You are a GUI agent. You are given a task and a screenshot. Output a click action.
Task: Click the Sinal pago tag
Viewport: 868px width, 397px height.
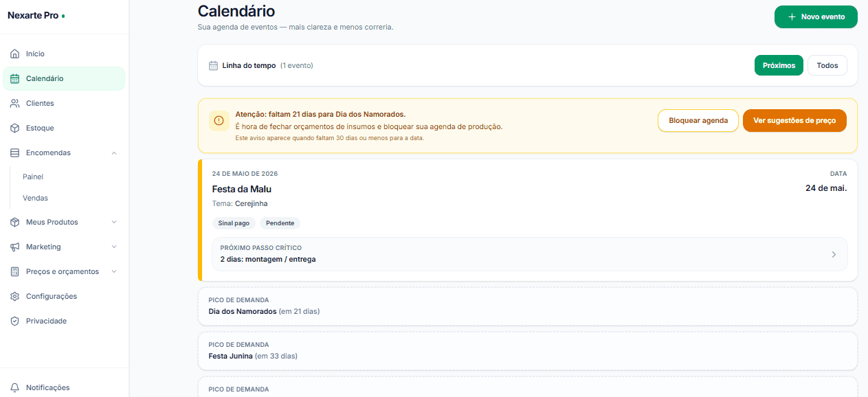coord(234,223)
